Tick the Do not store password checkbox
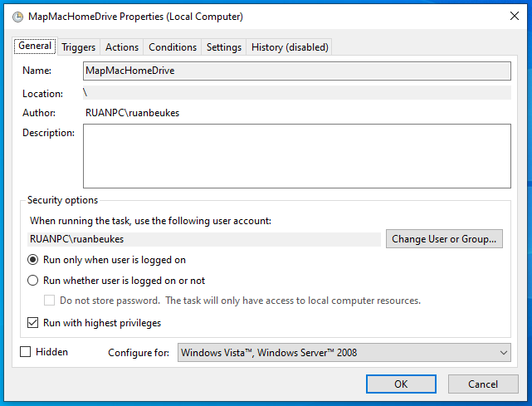Image resolution: width=532 pixels, height=406 pixels. [50, 301]
